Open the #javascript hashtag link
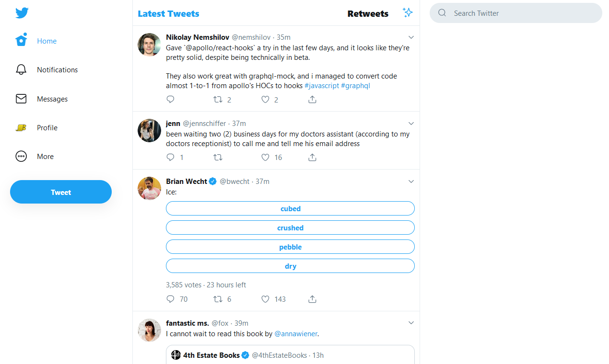This screenshot has width=609, height=364. tap(322, 85)
